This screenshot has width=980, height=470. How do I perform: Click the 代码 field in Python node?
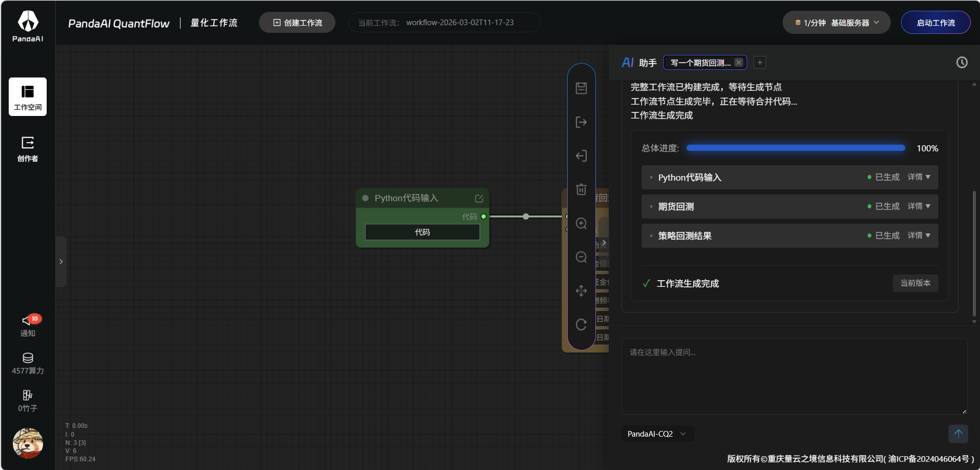click(422, 232)
